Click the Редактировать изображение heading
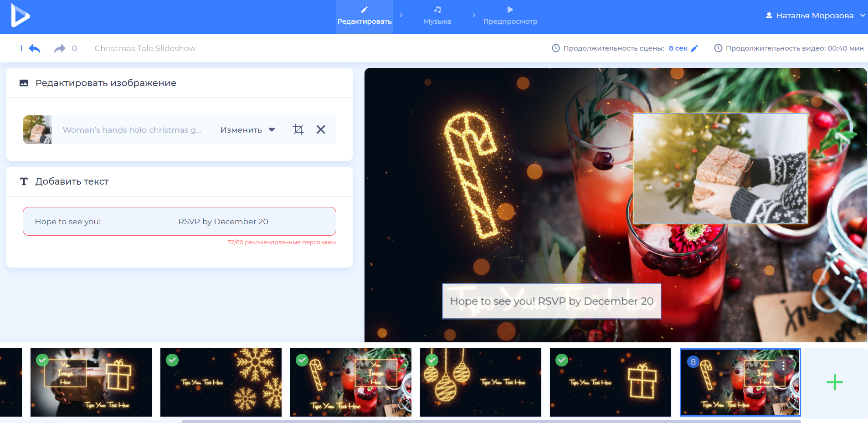868x423 pixels. pyautogui.click(x=106, y=83)
